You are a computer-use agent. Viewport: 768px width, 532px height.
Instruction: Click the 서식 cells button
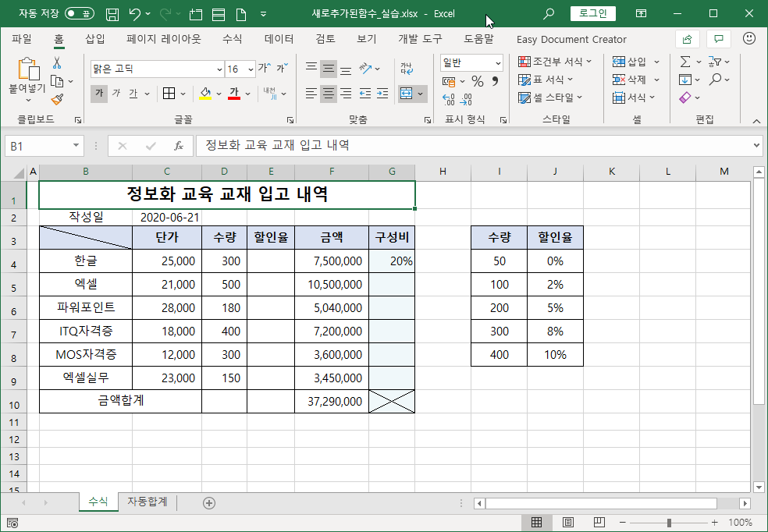tap(629, 98)
